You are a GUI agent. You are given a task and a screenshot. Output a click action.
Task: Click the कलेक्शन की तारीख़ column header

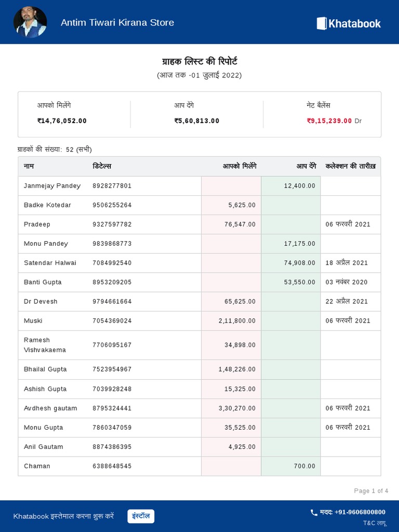coord(350,166)
